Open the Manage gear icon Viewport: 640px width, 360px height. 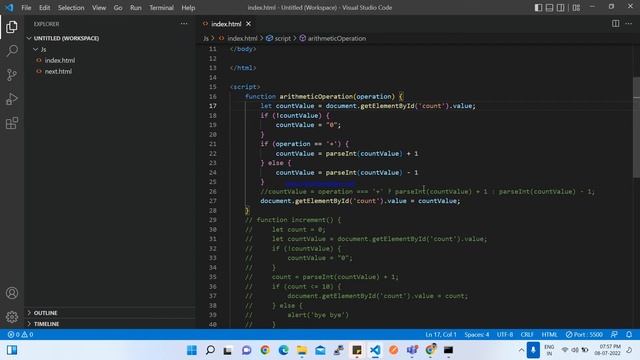pos(12,317)
